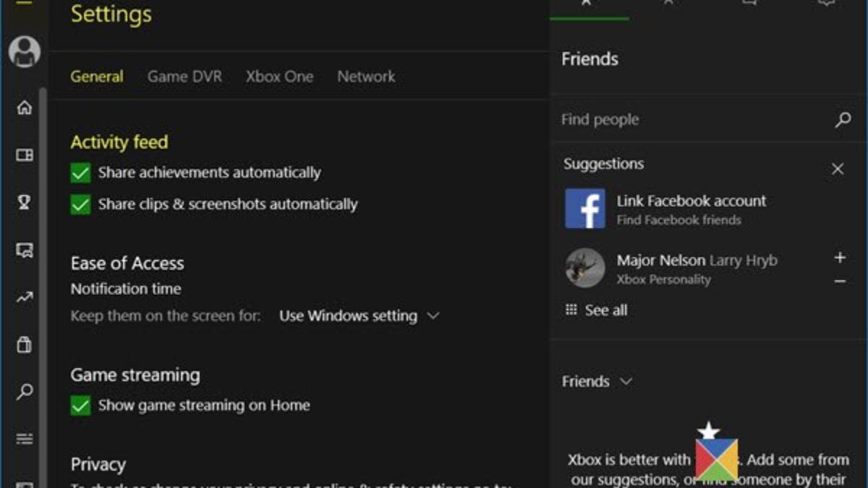Toggle Show game streaming on Home
The image size is (868, 488).
click(x=80, y=406)
